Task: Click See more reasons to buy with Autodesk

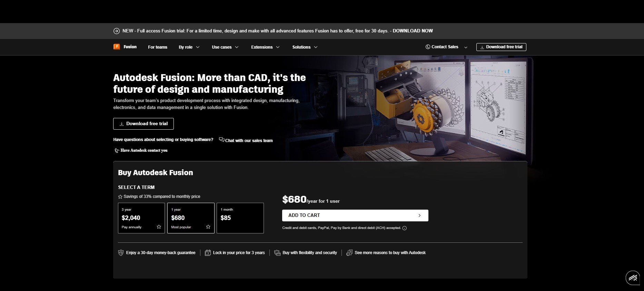Action: point(390,253)
